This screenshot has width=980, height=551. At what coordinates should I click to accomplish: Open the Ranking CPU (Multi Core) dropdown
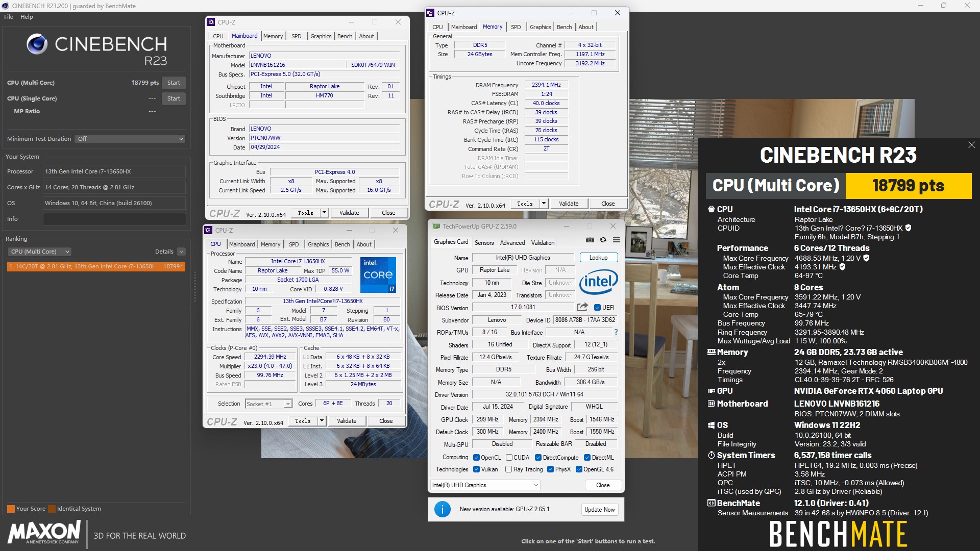(39, 252)
